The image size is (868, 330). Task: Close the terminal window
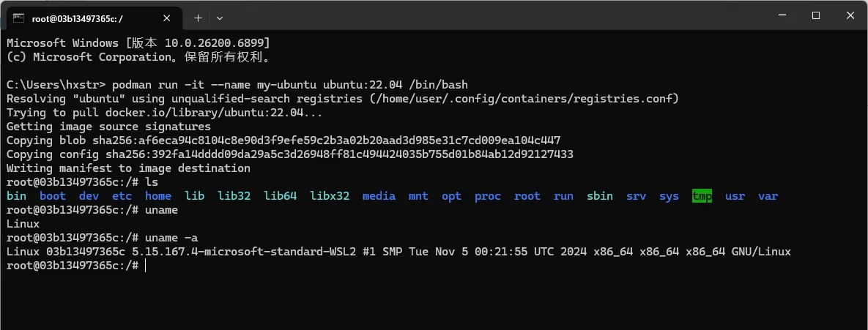point(850,16)
